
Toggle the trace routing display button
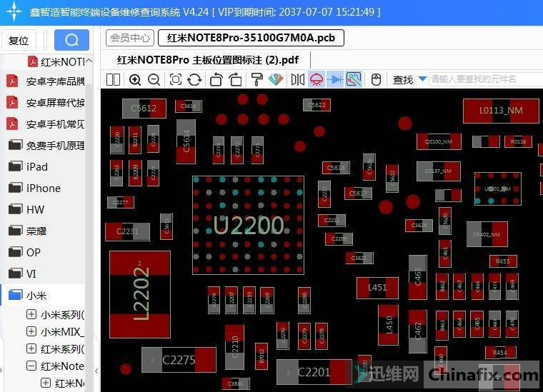[354, 79]
